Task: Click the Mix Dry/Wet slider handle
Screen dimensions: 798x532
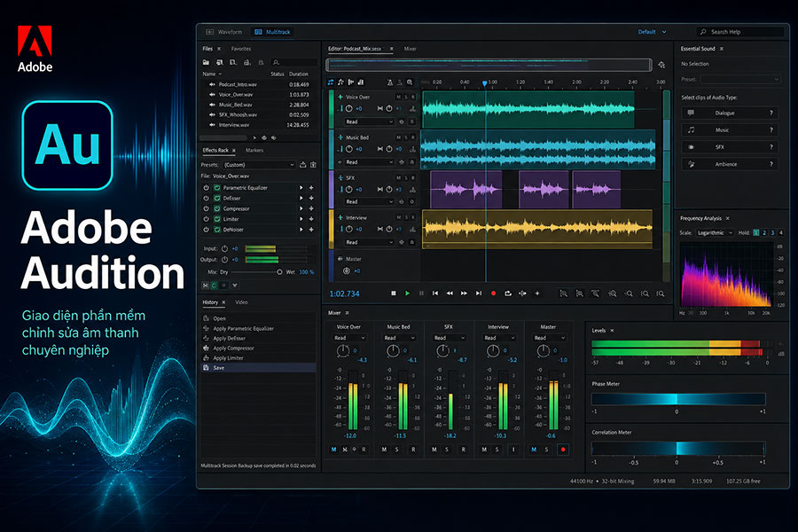Action: 279,272
